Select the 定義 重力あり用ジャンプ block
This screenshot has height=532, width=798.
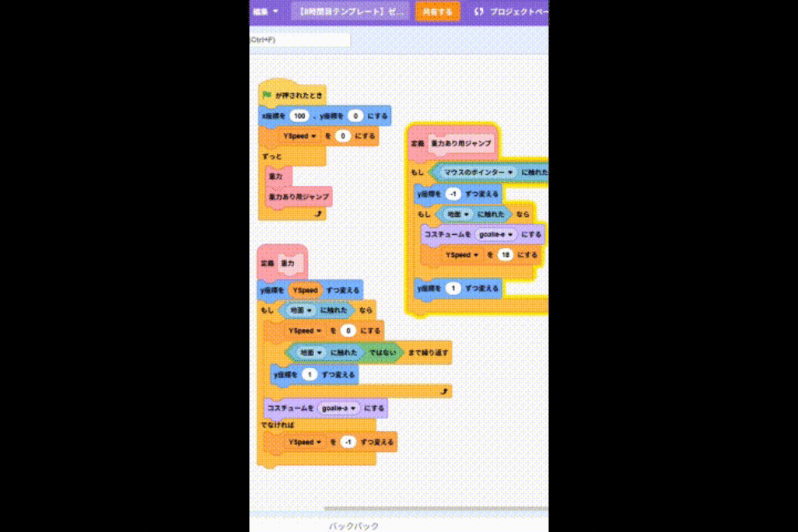420,144
